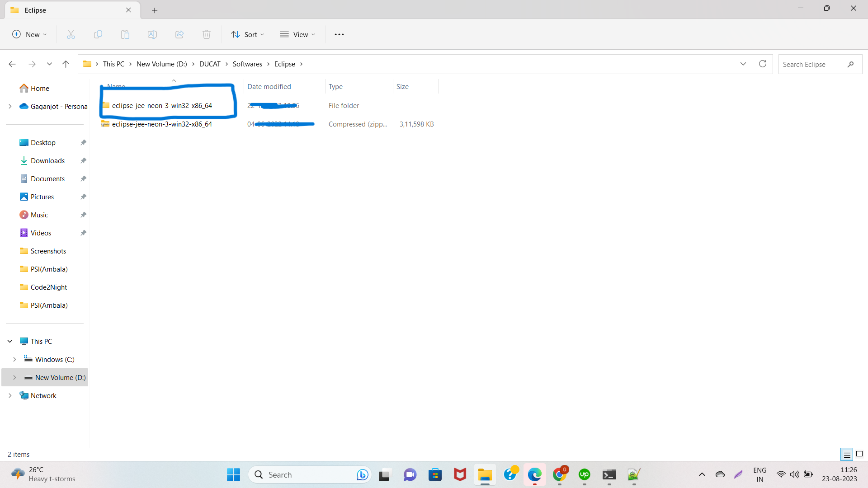Go back with the left arrow
The image size is (868, 488).
[12, 64]
